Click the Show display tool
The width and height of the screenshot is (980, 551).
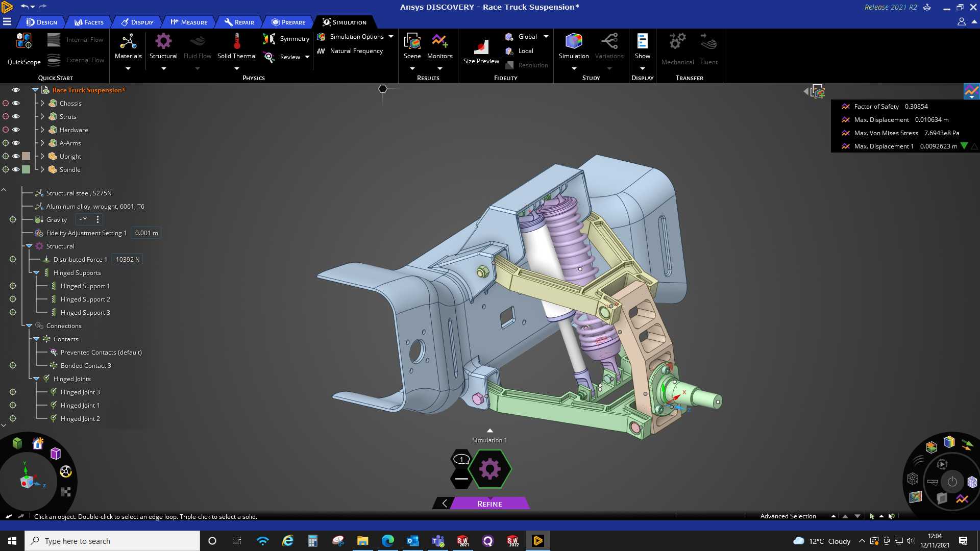642,46
